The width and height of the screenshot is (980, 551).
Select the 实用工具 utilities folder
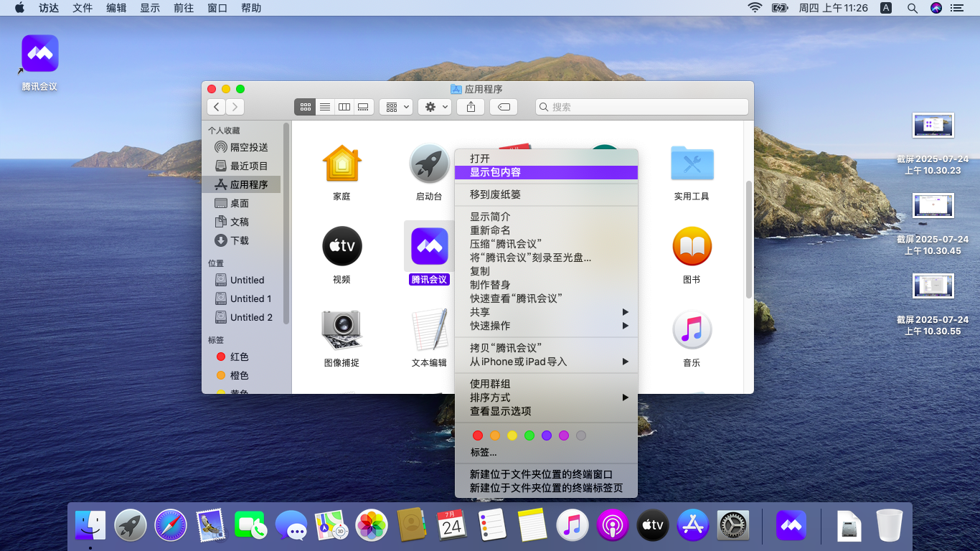tap(692, 164)
